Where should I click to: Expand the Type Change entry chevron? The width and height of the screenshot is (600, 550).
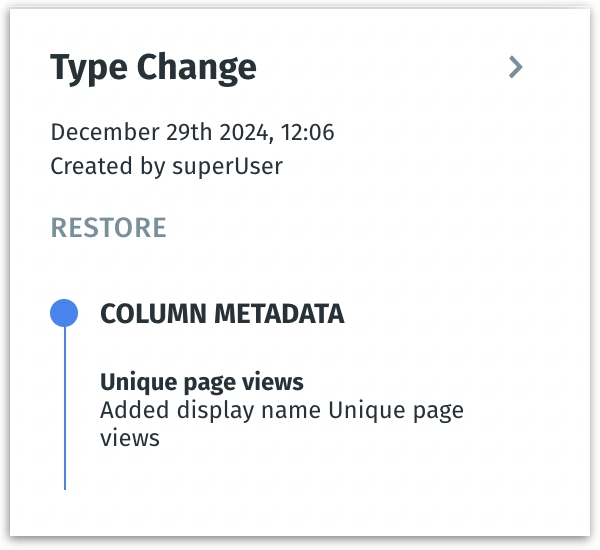[x=515, y=68]
